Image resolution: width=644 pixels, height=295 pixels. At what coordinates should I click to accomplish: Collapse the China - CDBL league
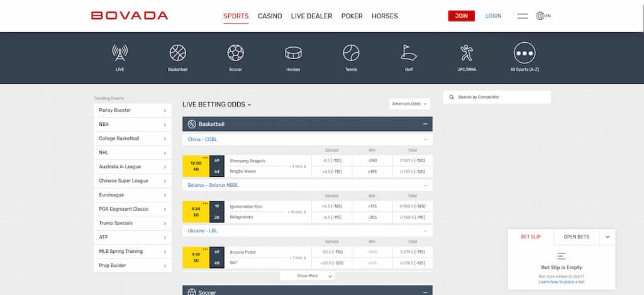(425, 140)
